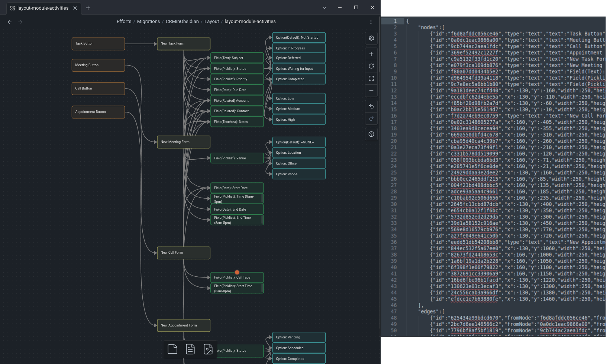This screenshot has width=607, height=364.
Task: Select Option: Medium node
Action: (299, 109)
